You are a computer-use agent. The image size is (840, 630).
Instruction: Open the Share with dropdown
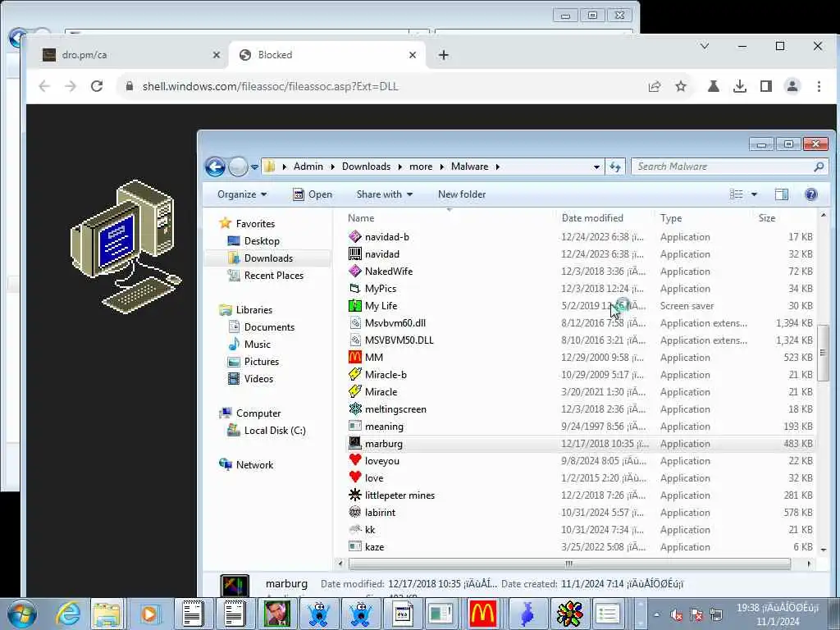pyautogui.click(x=384, y=194)
